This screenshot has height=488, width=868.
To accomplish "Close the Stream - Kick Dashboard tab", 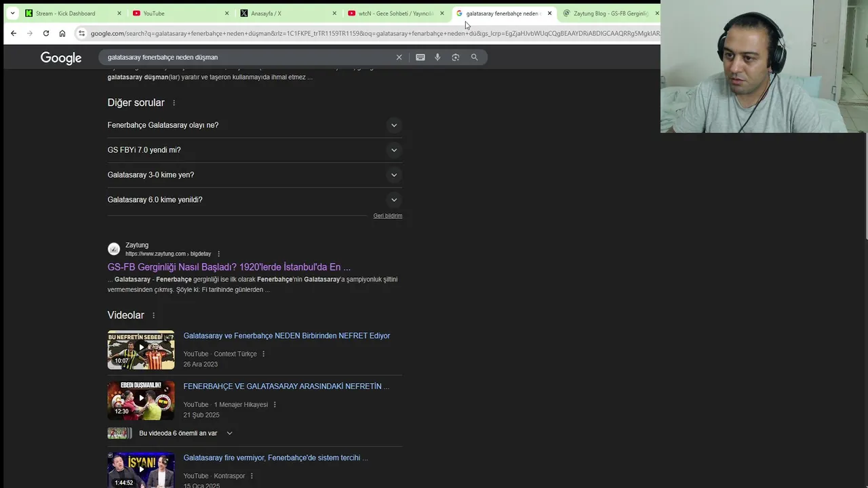I will click(x=119, y=13).
